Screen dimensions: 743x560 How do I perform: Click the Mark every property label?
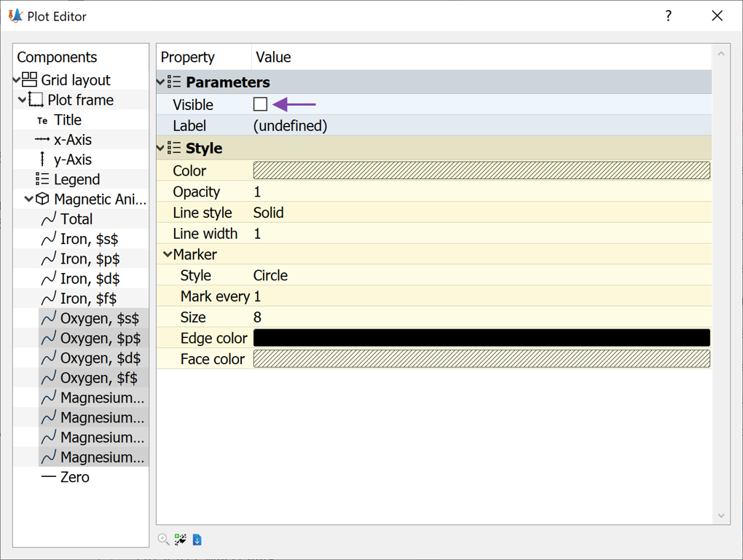[215, 296]
